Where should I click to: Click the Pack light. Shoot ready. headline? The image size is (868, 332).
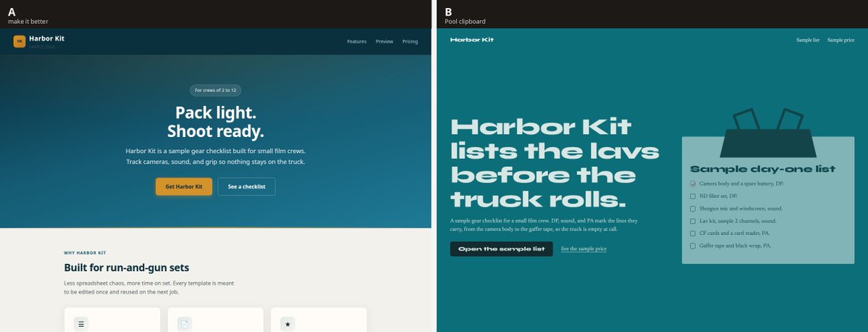216,122
